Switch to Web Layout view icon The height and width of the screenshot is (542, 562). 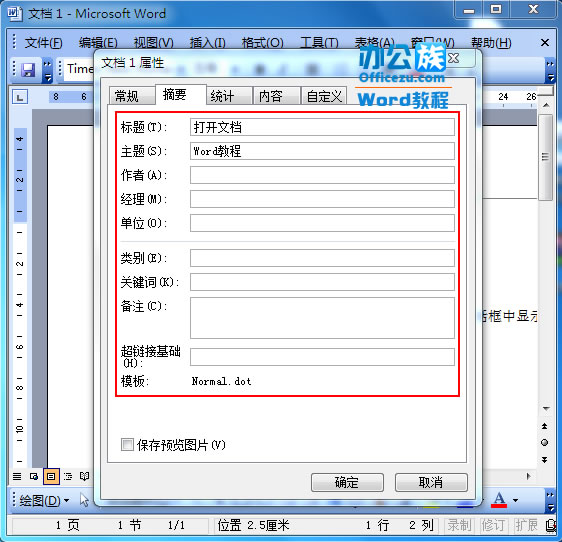click(34, 476)
